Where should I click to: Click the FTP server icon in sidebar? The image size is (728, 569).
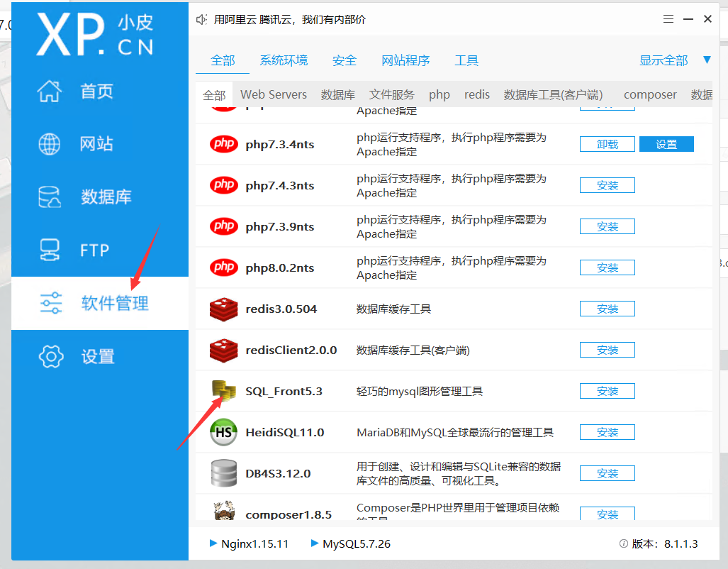(49, 250)
